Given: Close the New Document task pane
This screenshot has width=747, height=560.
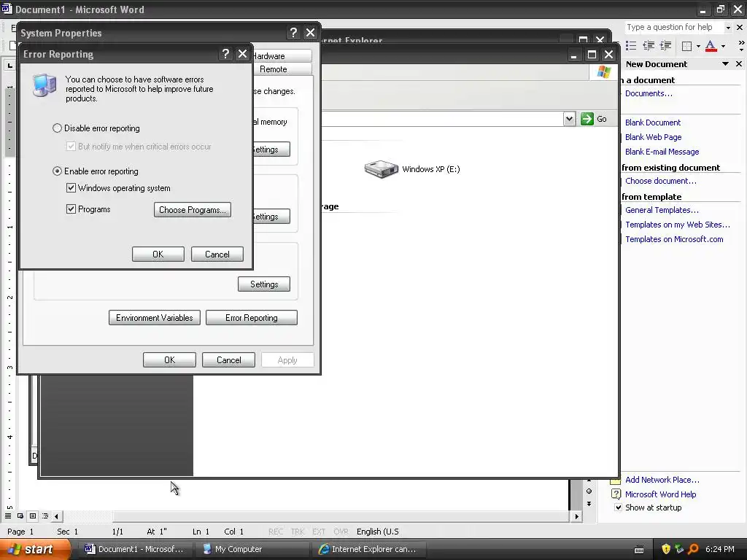Looking at the screenshot, I should (739, 64).
